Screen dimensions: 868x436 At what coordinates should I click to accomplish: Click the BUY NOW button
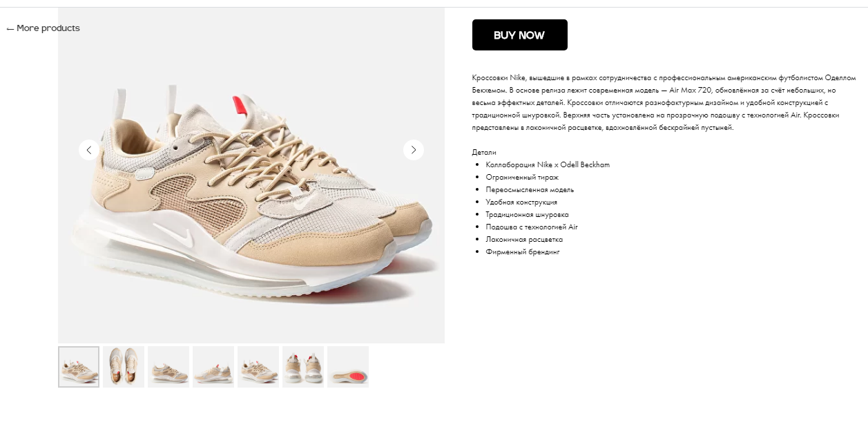(x=520, y=35)
